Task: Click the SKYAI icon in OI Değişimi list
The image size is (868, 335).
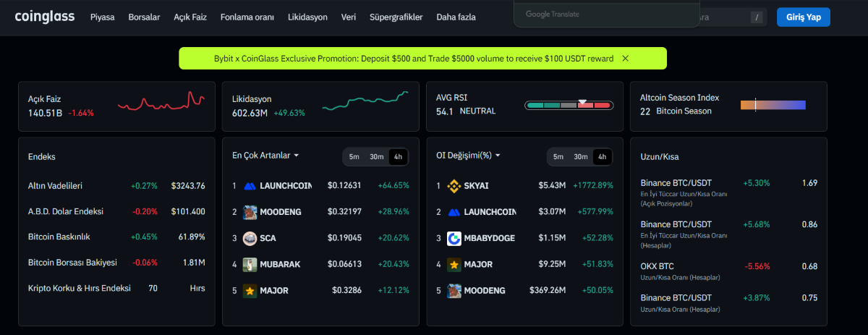Action: click(454, 186)
